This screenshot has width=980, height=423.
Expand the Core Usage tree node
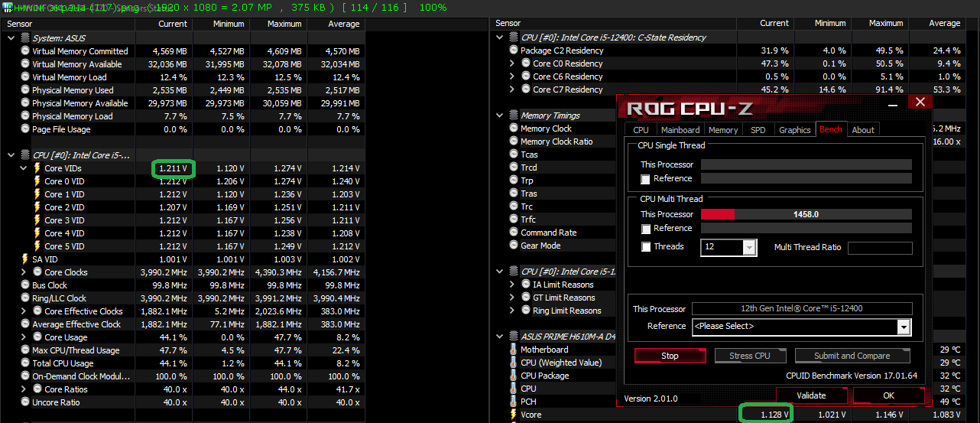[x=23, y=337]
